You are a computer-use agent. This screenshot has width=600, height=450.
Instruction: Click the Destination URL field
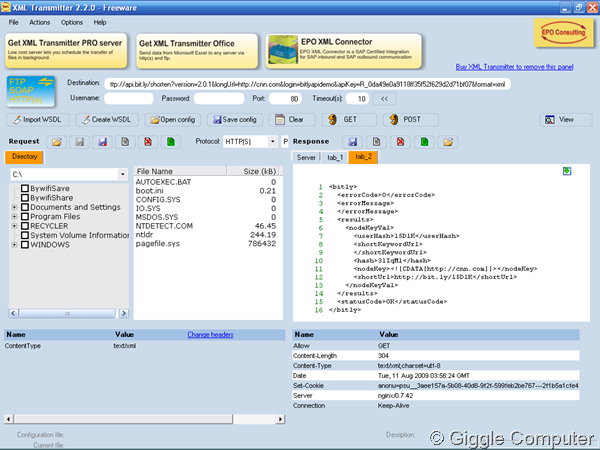[307, 84]
